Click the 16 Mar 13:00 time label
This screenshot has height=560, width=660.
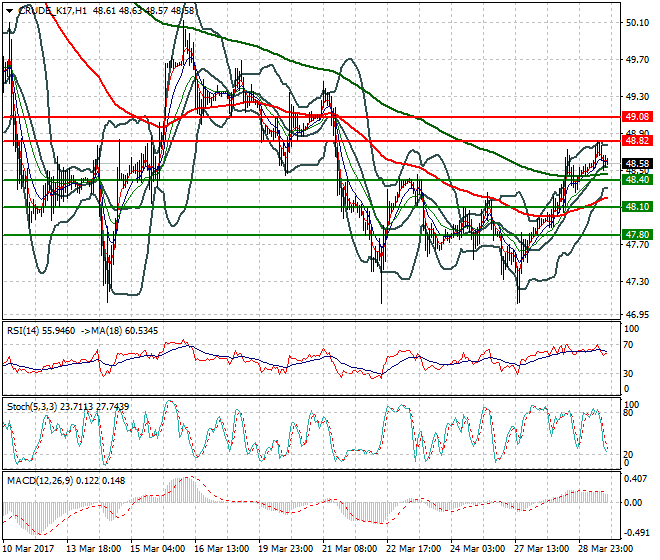pyautogui.click(x=222, y=549)
